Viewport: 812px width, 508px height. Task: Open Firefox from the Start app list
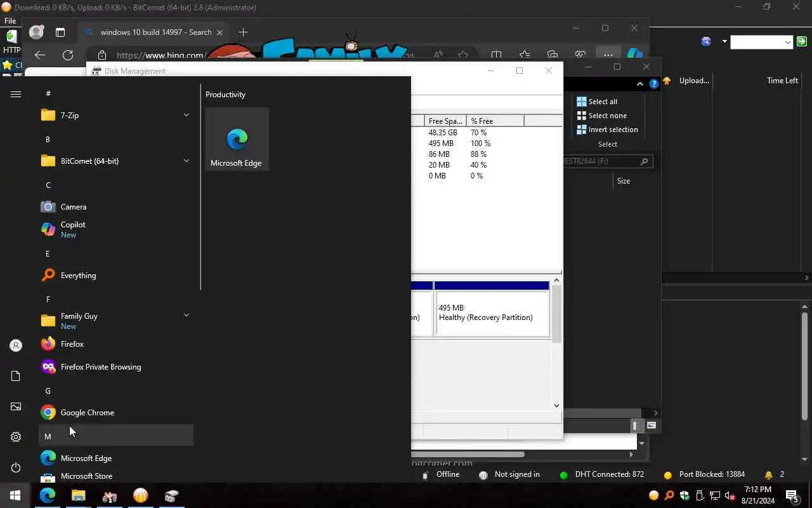click(116, 344)
